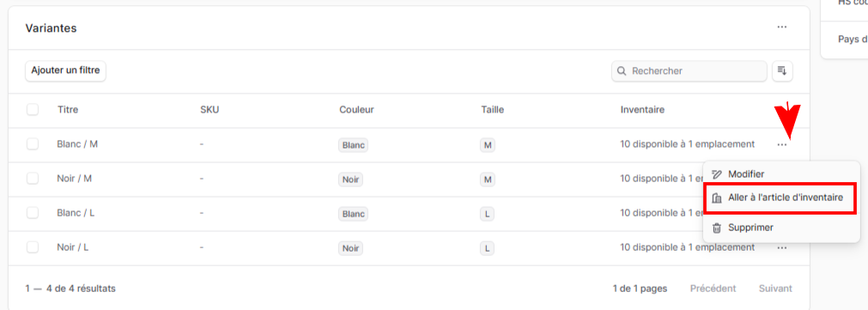Viewport: 868px width, 310px height.
Task: Toggle select-all checkbox in table header
Action: pyautogui.click(x=33, y=110)
